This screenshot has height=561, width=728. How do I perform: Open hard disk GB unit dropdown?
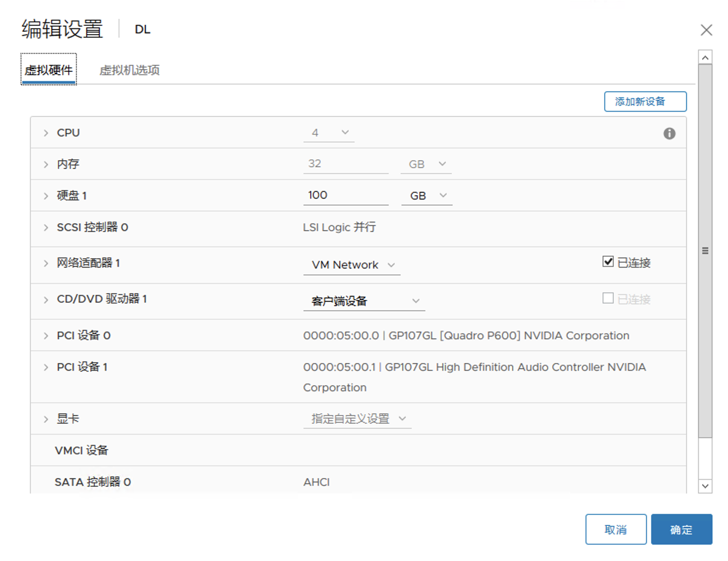(427, 196)
